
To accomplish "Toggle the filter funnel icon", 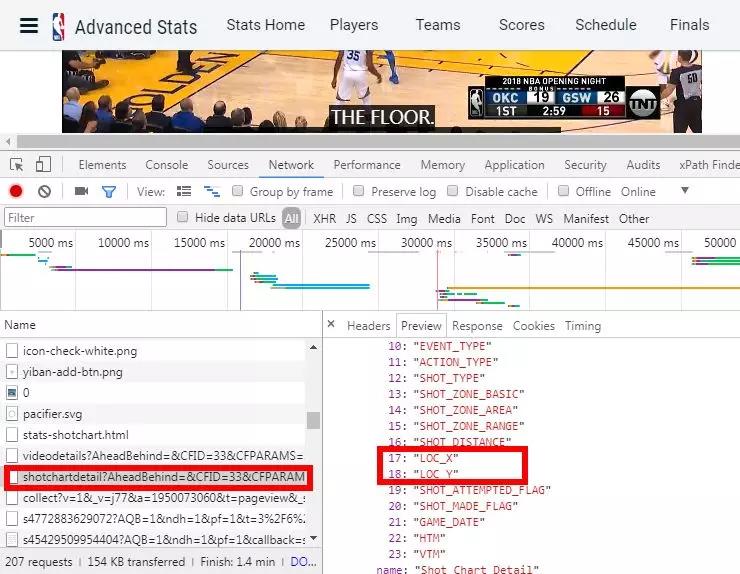I will [x=109, y=192].
